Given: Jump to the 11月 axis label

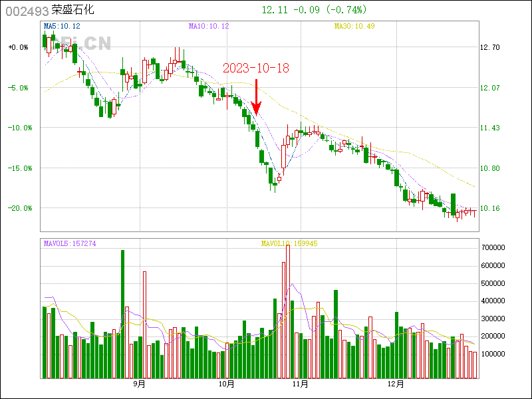Looking at the screenshot, I should (x=300, y=384).
